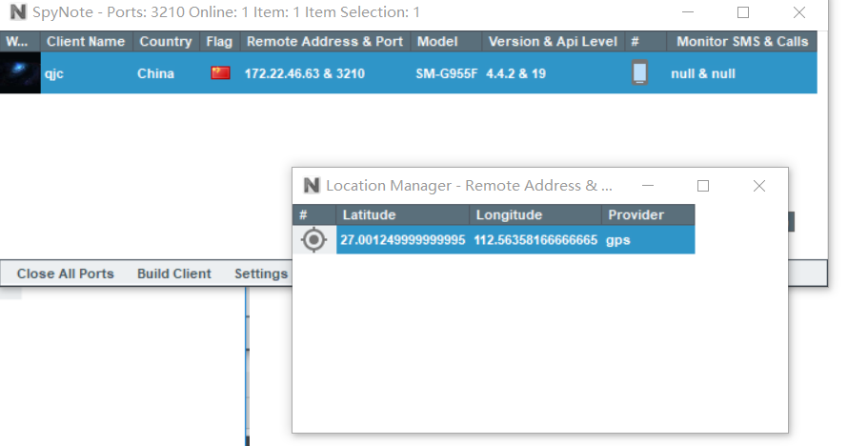This screenshot has width=868, height=446.
Task: Click the phone device icon in qjc row
Action: 639,72
